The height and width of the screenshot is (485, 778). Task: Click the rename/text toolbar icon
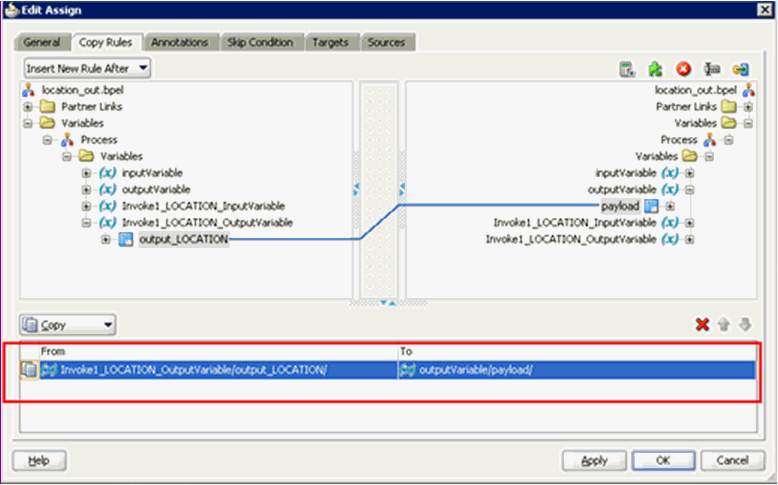coord(713,69)
